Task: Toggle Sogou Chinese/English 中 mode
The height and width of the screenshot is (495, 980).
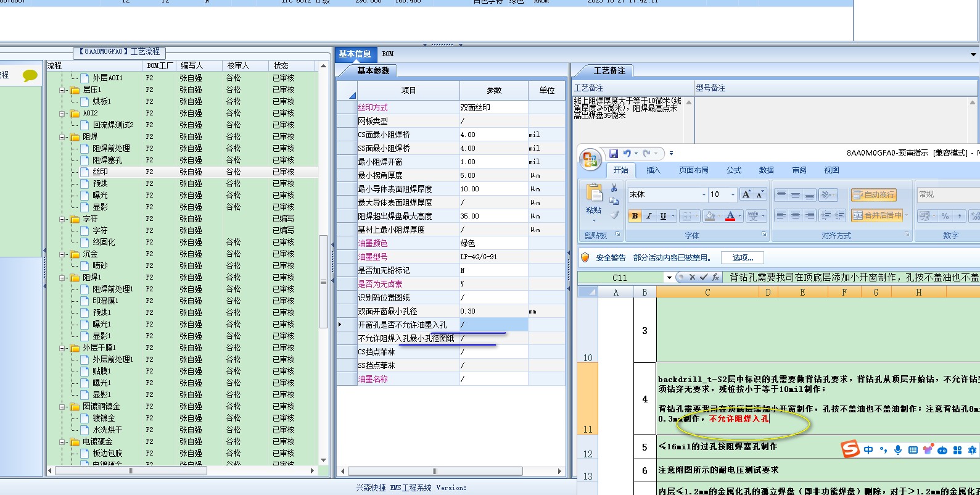Action: click(x=868, y=450)
